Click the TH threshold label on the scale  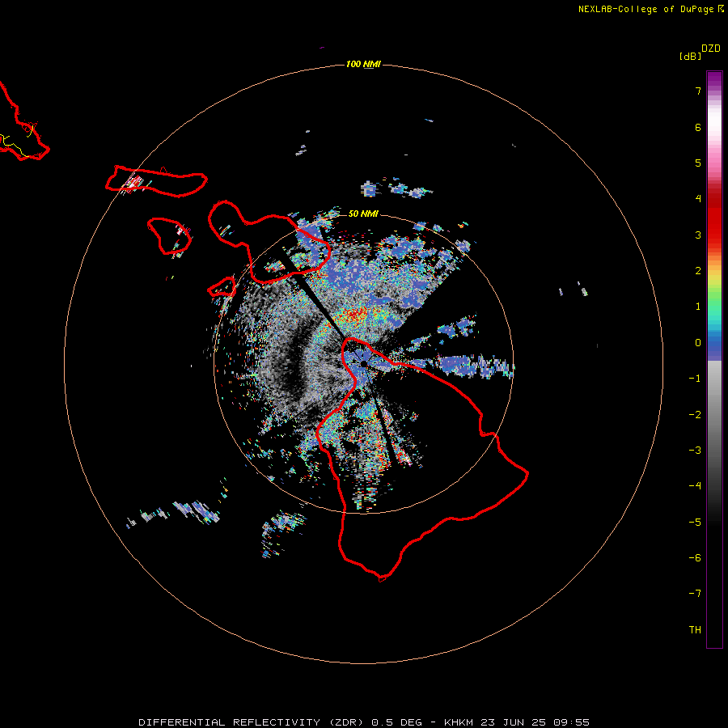(x=695, y=630)
